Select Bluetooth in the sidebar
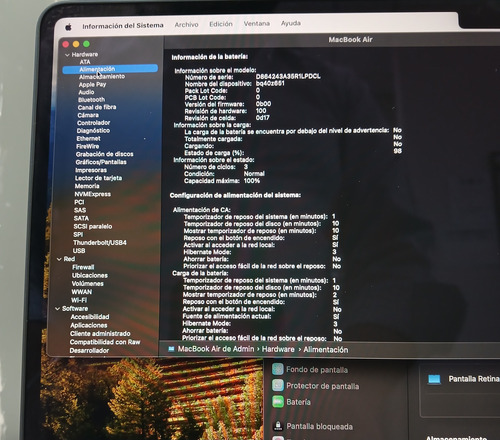 pyautogui.click(x=91, y=100)
